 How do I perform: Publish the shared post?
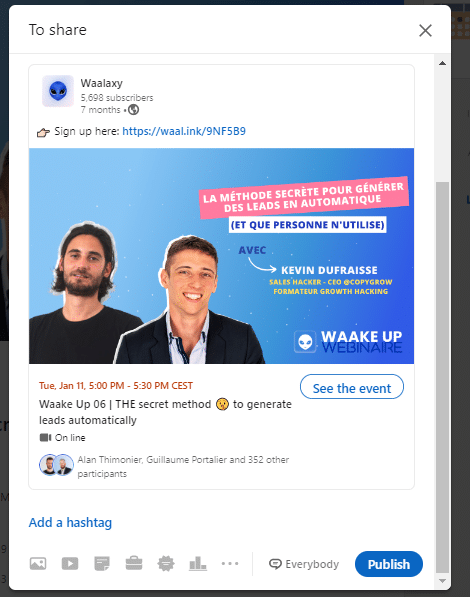tap(388, 564)
